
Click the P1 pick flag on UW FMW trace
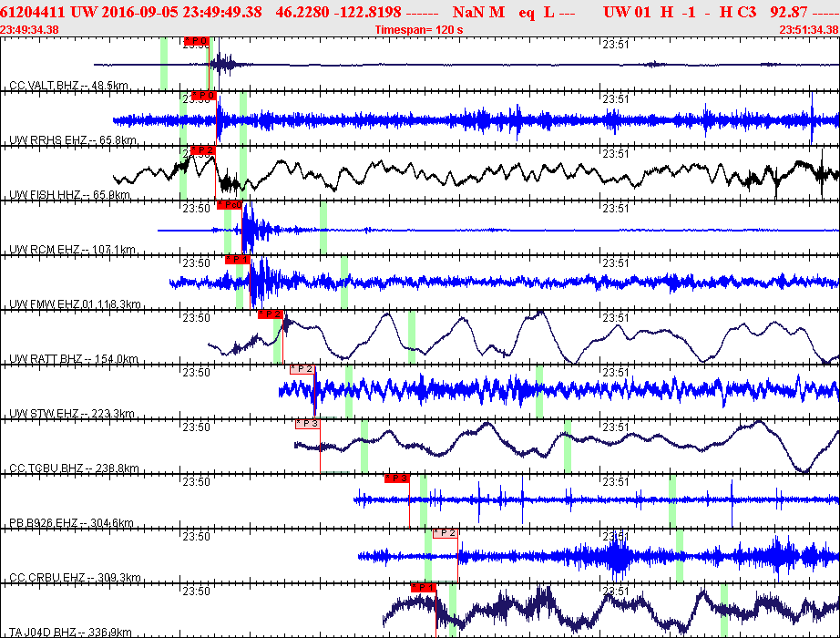[x=237, y=260]
